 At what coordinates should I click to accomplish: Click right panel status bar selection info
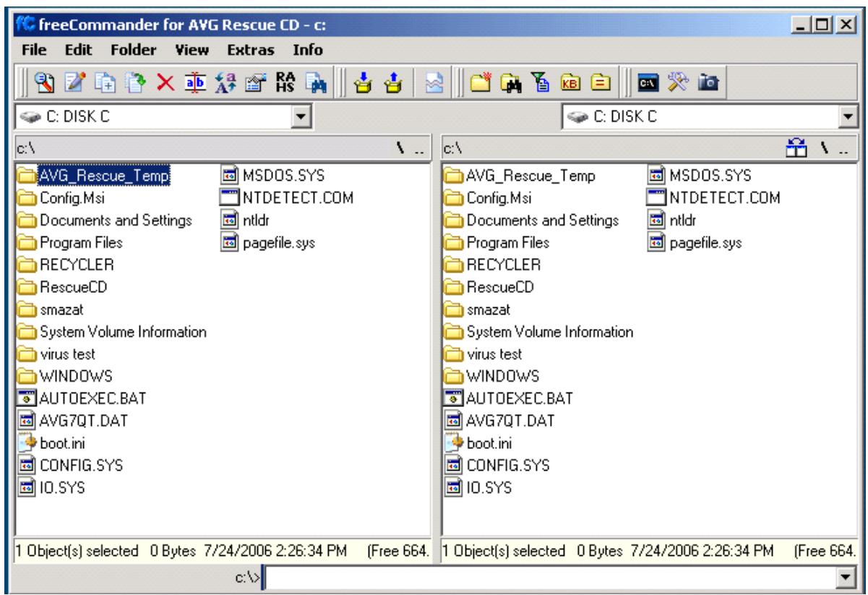tap(649, 552)
